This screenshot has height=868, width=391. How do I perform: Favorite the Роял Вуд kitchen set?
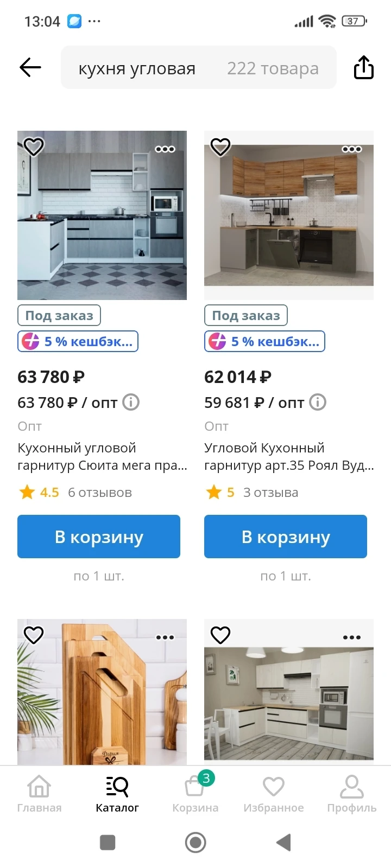point(220,146)
